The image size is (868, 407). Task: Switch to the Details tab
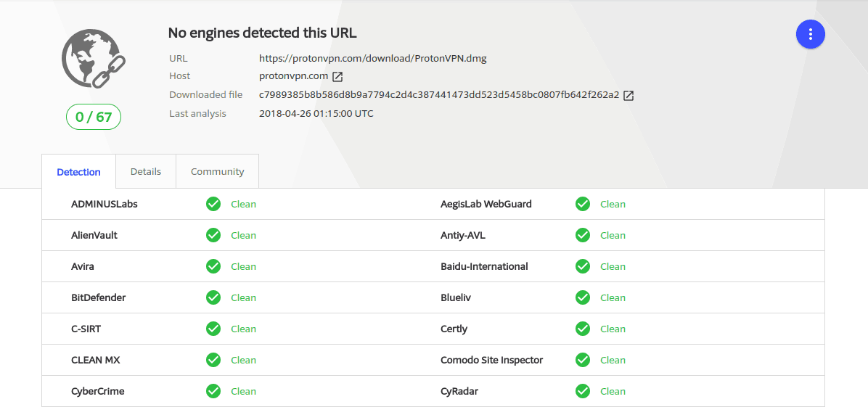146,172
